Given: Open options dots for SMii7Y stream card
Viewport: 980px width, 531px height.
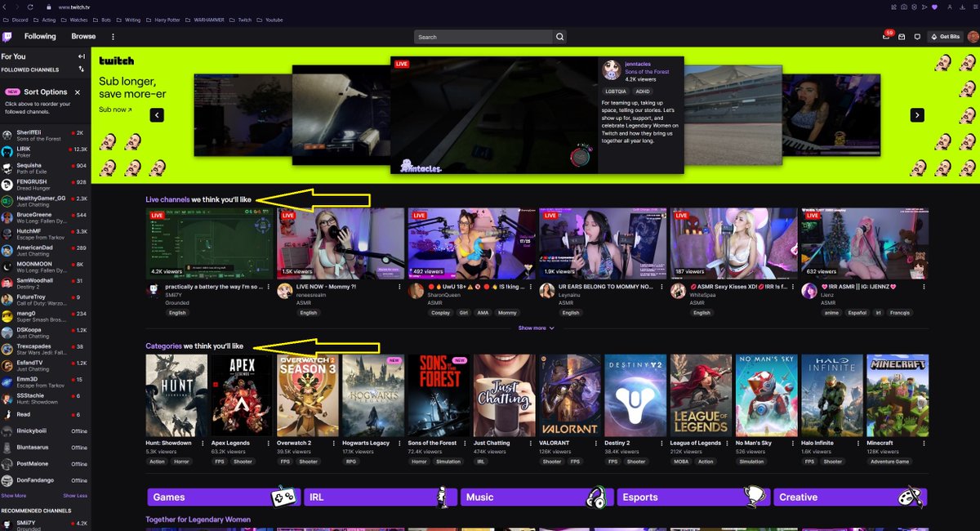Looking at the screenshot, I should click(x=269, y=288).
